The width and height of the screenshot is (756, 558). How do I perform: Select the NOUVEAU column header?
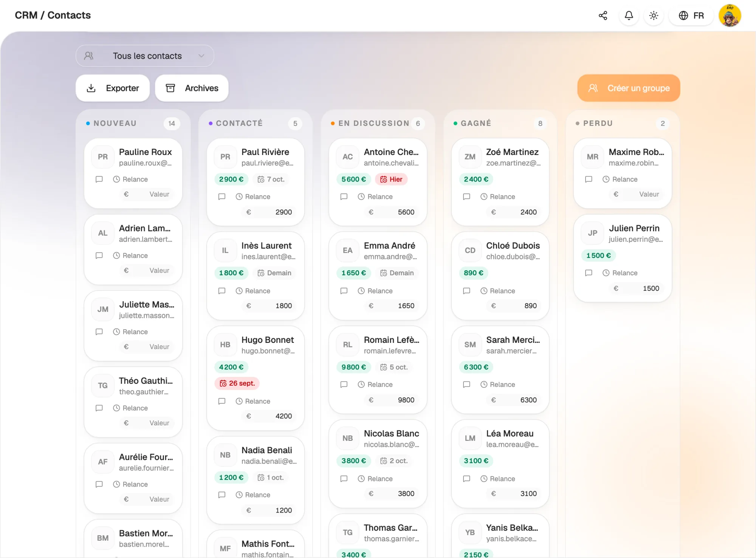115,123
